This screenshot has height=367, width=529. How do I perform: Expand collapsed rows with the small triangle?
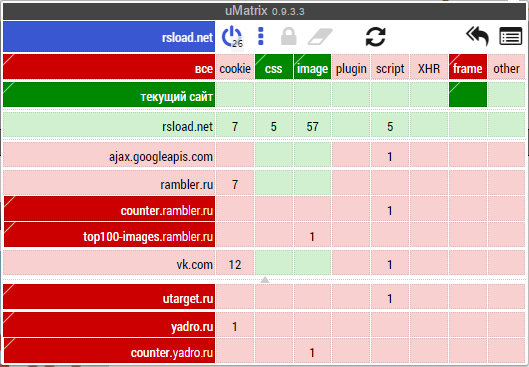tap(265, 280)
